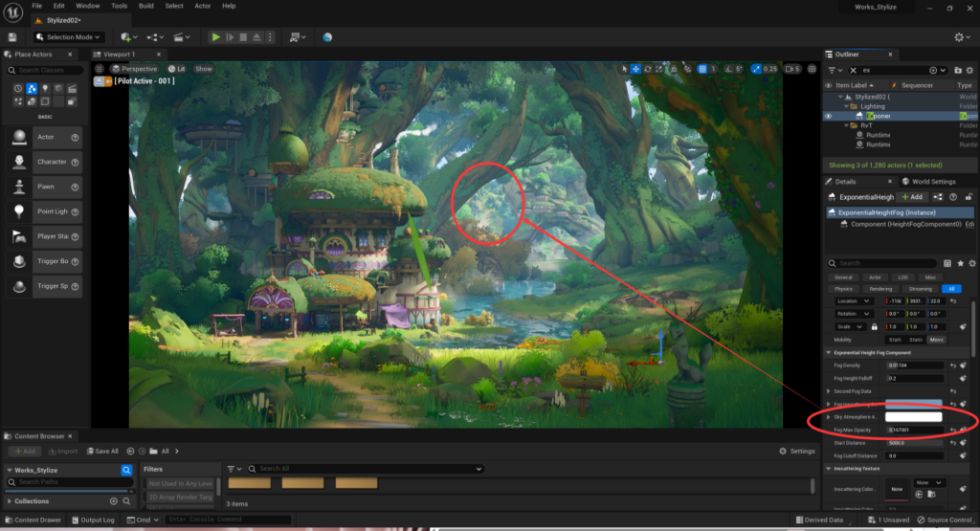Click the lock icon in Details panel
This screenshot has width=980, height=531.
tap(968, 196)
